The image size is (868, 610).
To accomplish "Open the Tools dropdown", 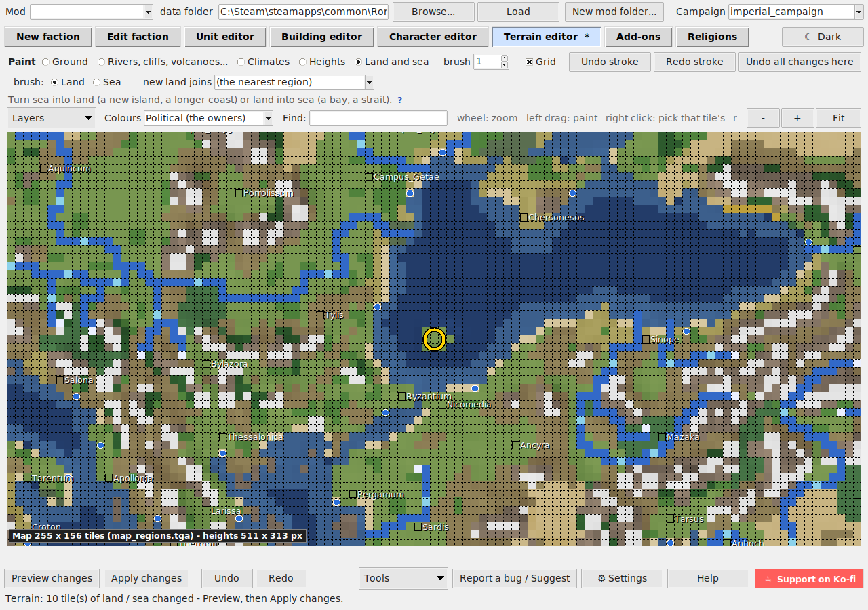I will pos(403,578).
